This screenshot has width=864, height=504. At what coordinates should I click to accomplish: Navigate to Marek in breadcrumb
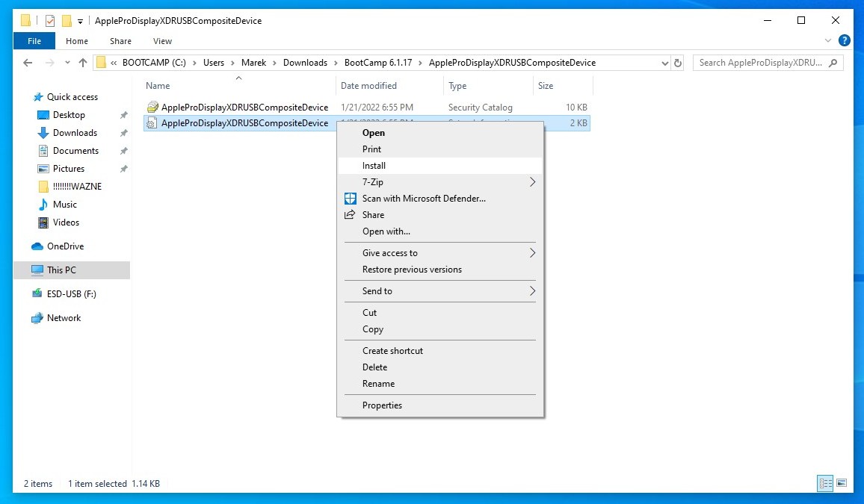tap(253, 63)
